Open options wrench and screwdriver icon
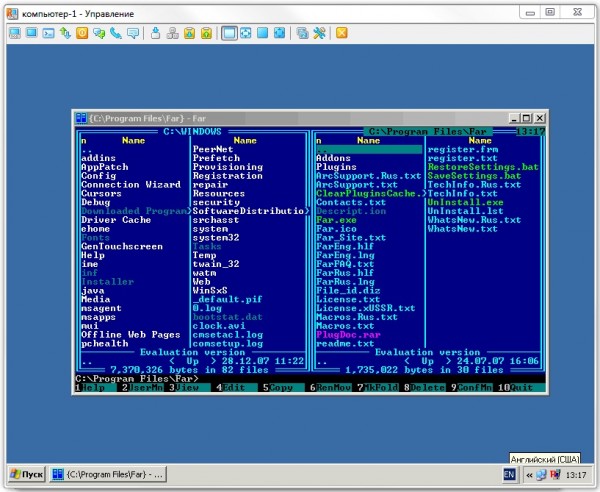The image size is (600, 492). coord(319,33)
